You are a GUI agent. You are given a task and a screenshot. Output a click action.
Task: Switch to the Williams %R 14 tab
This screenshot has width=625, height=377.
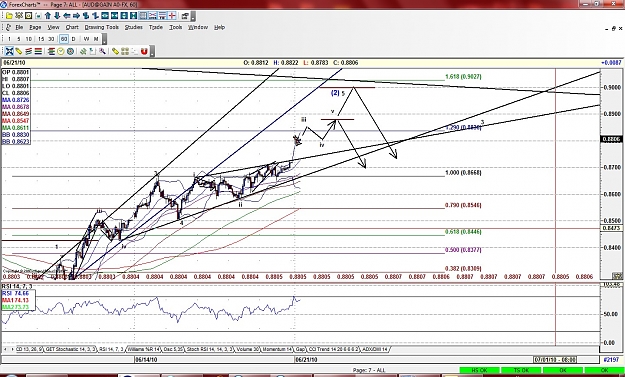[x=143, y=349]
